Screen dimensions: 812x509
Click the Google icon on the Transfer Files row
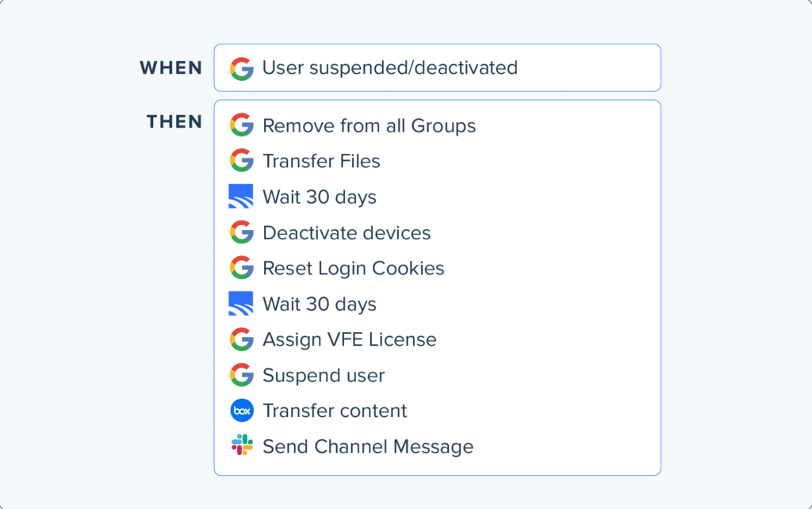click(x=242, y=161)
